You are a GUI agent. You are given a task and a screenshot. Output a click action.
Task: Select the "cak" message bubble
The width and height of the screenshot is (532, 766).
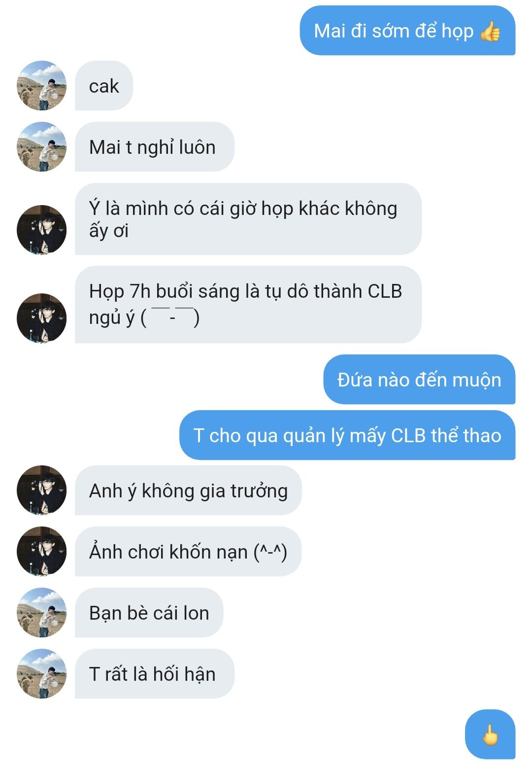tap(104, 86)
